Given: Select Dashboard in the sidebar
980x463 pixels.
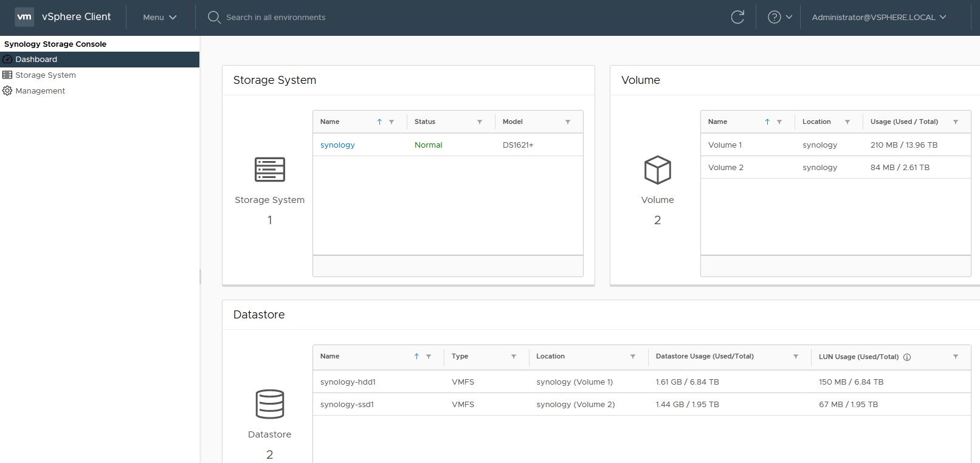Looking at the screenshot, I should [36, 60].
